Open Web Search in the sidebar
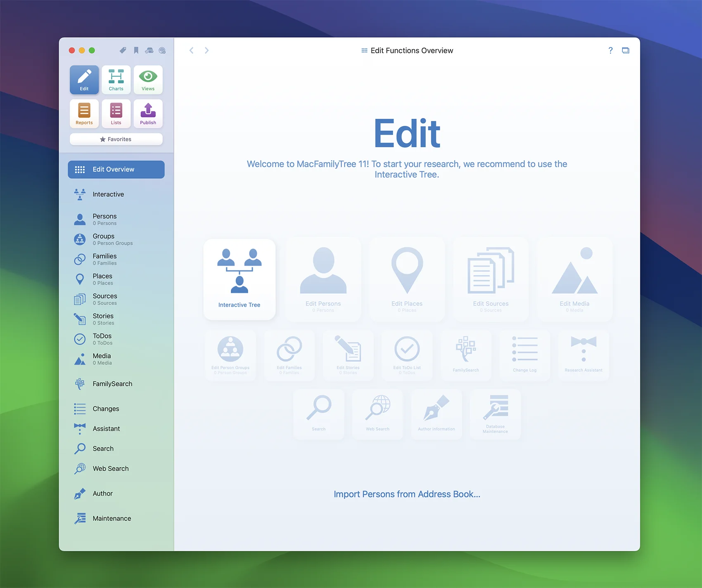 tap(116, 468)
